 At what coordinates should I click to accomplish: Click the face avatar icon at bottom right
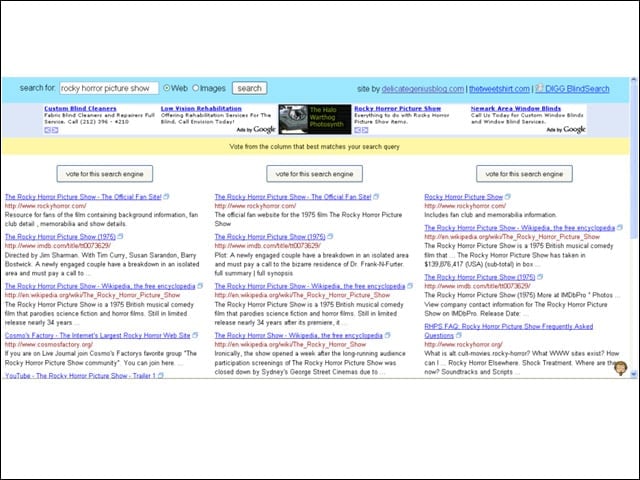click(x=620, y=368)
